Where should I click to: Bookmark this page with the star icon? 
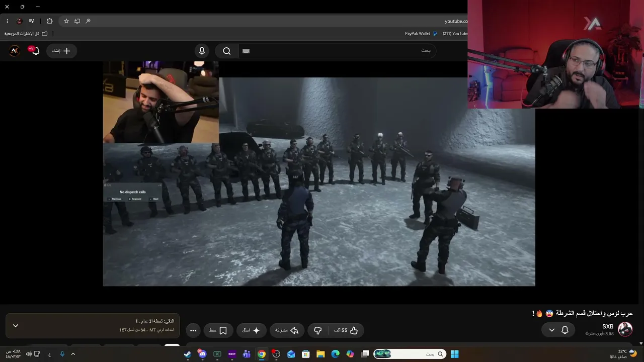coord(66,21)
